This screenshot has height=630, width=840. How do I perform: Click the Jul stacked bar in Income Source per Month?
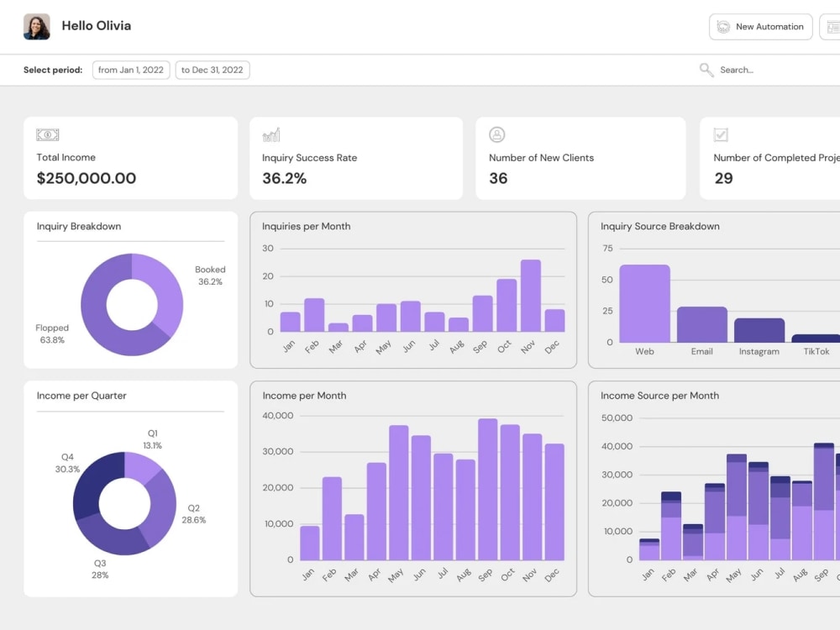780,518
